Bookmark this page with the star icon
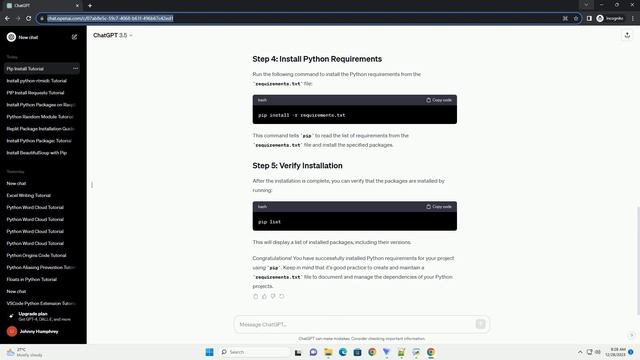 (x=576, y=18)
